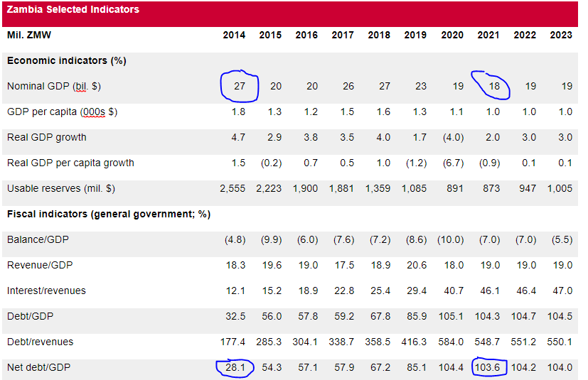The height and width of the screenshot is (380, 588).
Task: Click the circled Net debt/GDP value 28.1
Action: (235, 367)
